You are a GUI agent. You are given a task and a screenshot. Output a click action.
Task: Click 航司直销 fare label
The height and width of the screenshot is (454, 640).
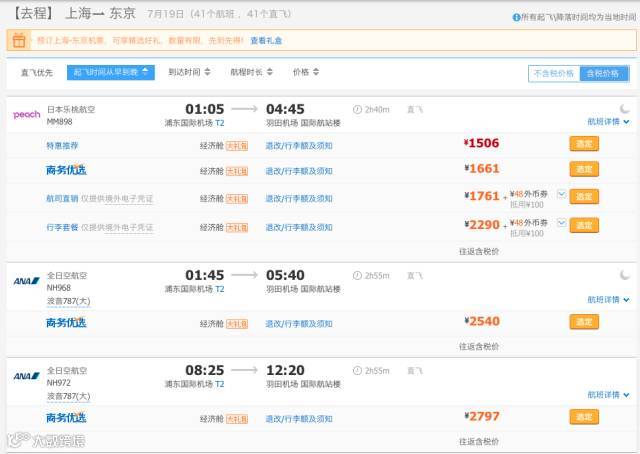[62, 198]
